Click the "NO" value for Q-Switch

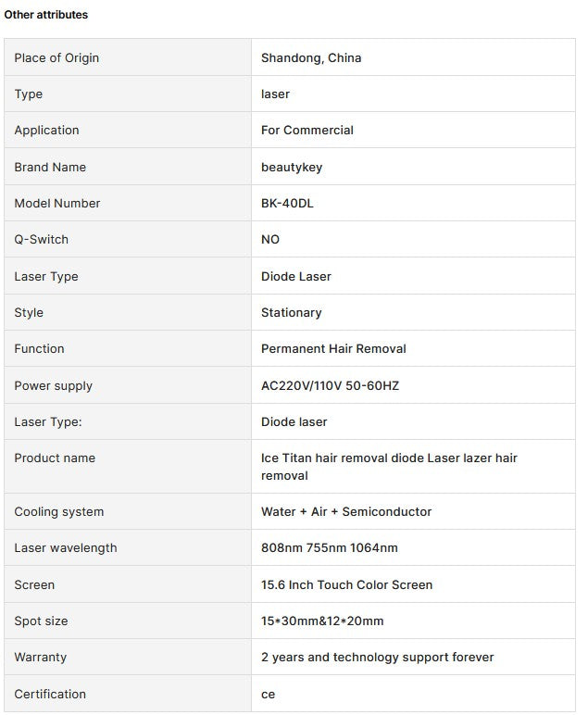[270, 239]
